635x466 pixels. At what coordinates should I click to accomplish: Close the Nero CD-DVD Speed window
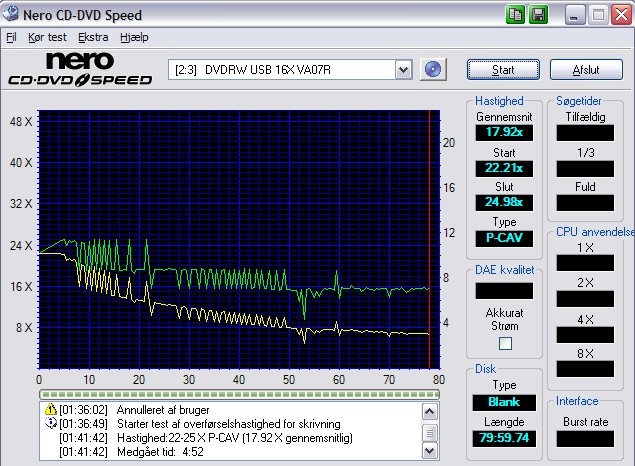(x=621, y=15)
